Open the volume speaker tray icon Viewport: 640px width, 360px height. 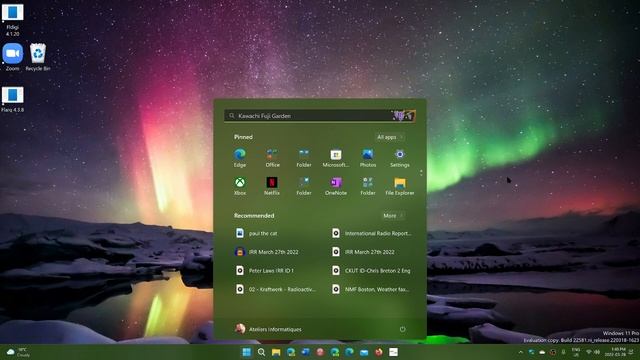coord(597,352)
